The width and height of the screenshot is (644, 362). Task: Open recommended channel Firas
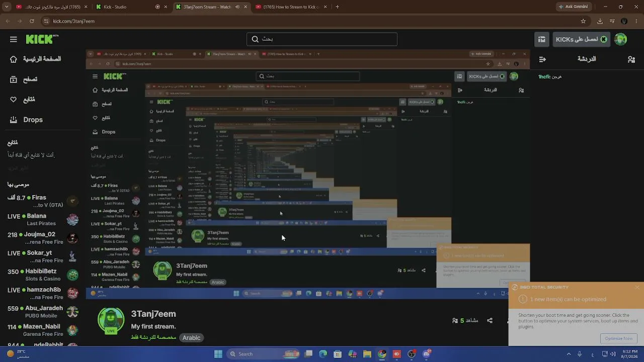tap(43, 201)
